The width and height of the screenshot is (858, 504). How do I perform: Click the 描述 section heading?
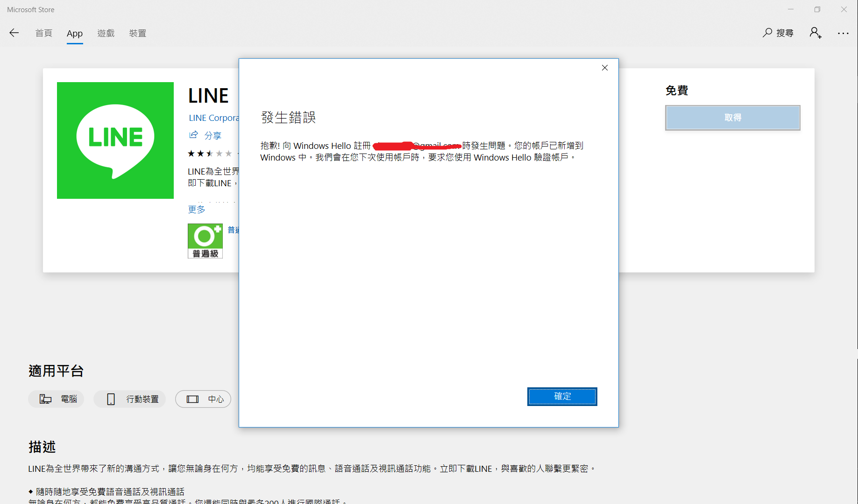pos(42,447)
